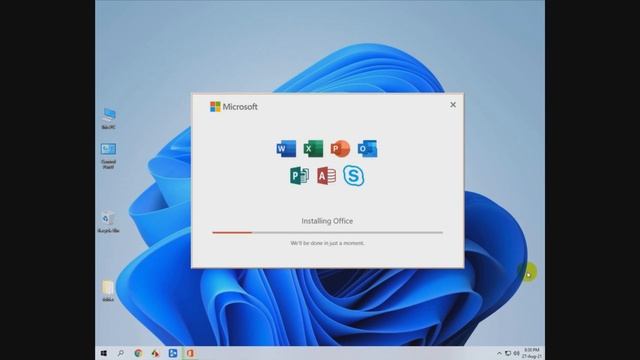
Task: Open the red-green app next to Chrome on taskbar
Action: click(155, 353)
